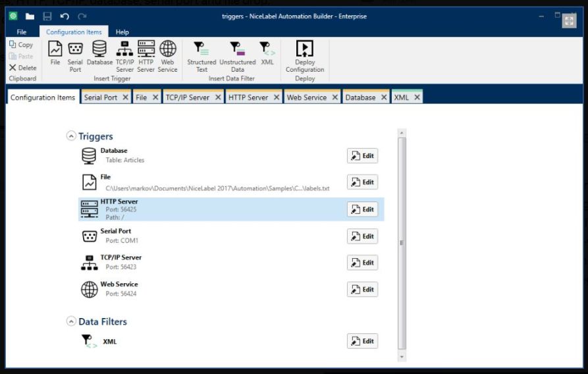Close the Serial Port tab

click(124, 97)
